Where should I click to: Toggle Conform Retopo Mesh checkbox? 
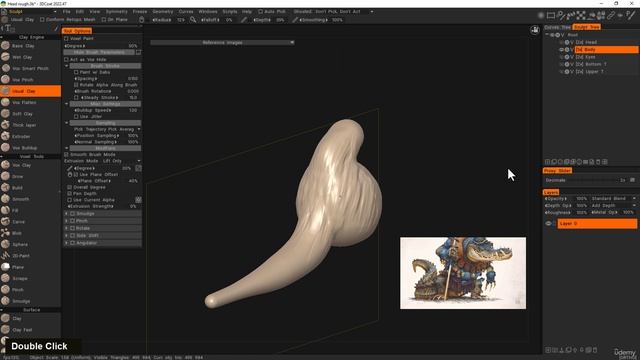pos(42,20)
